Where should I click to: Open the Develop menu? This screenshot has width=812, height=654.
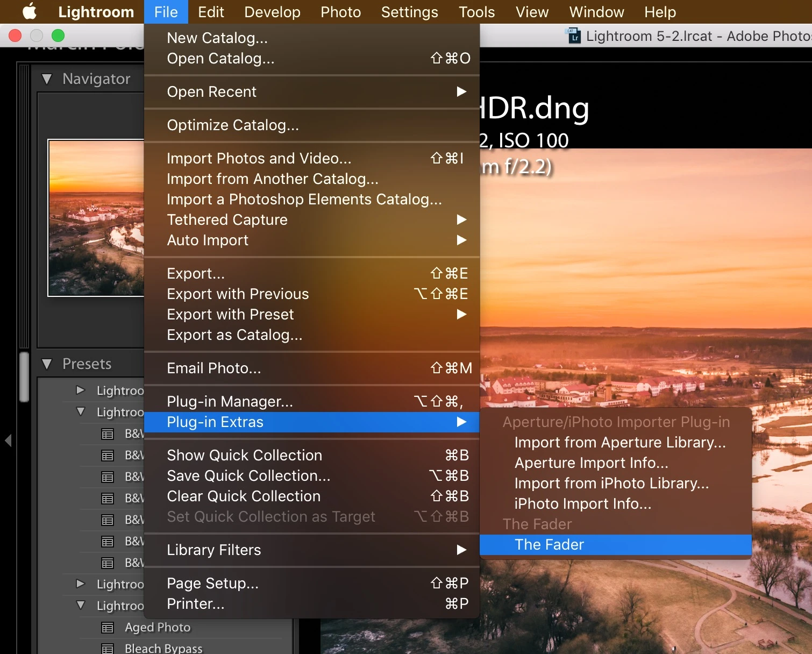coord(272,12)
